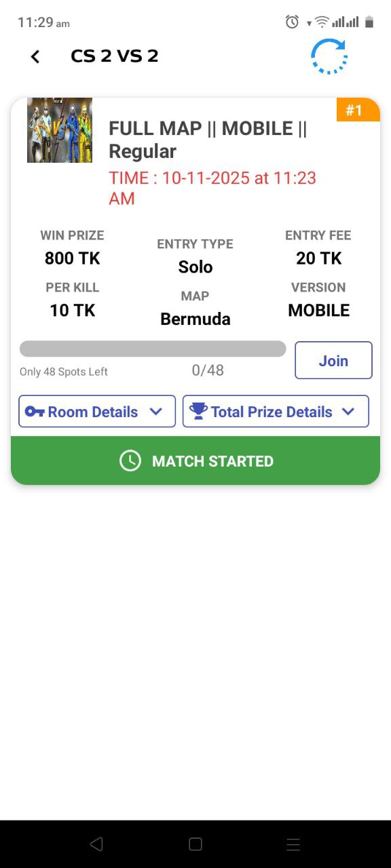
Task: Tap the Join button
Action: coord(333,360)
